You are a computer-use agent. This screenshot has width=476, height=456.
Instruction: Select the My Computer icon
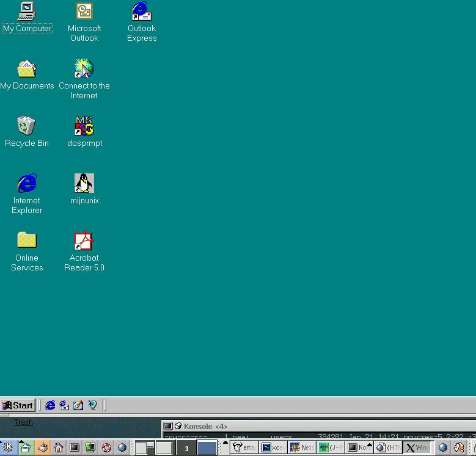click(27, 12)
